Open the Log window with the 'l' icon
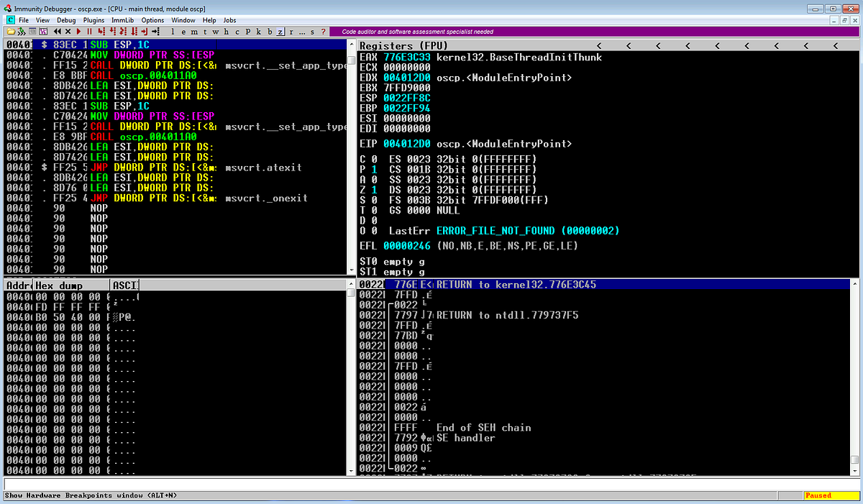The width and height of the screenshot is (863, 504). coord(173,32)
